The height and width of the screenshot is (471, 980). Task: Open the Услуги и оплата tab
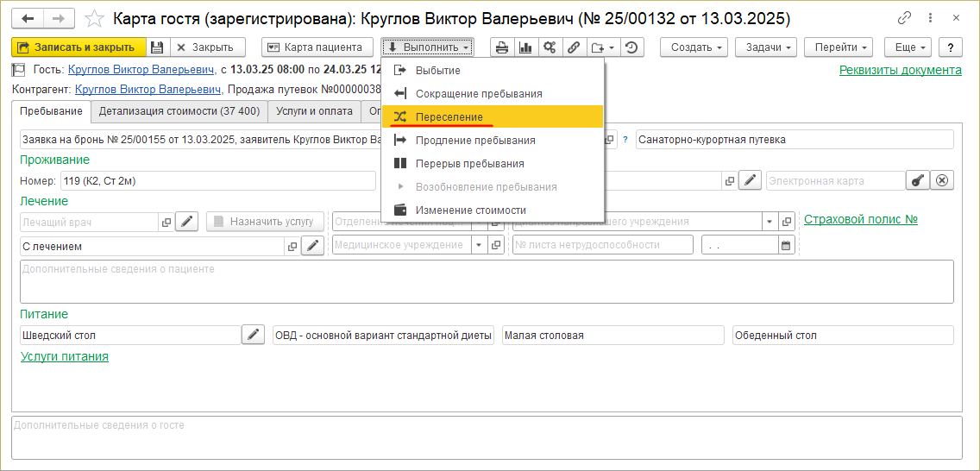click(x=314, y=111)
